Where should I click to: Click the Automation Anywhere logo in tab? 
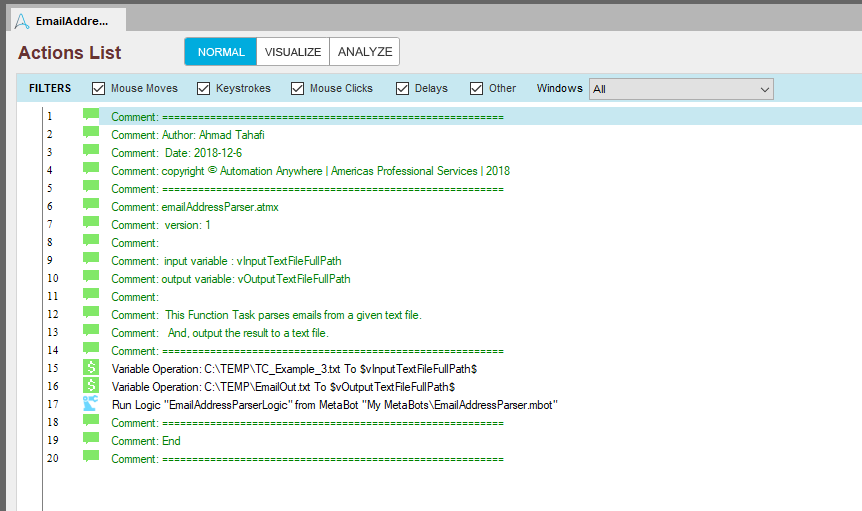(x=21, y=20)
